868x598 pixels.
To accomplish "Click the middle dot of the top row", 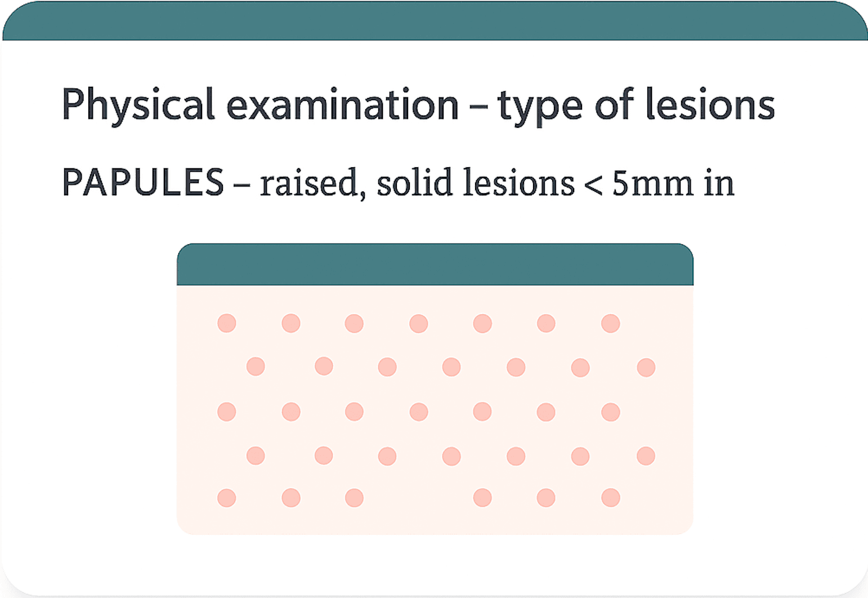I will click(418, 324).
